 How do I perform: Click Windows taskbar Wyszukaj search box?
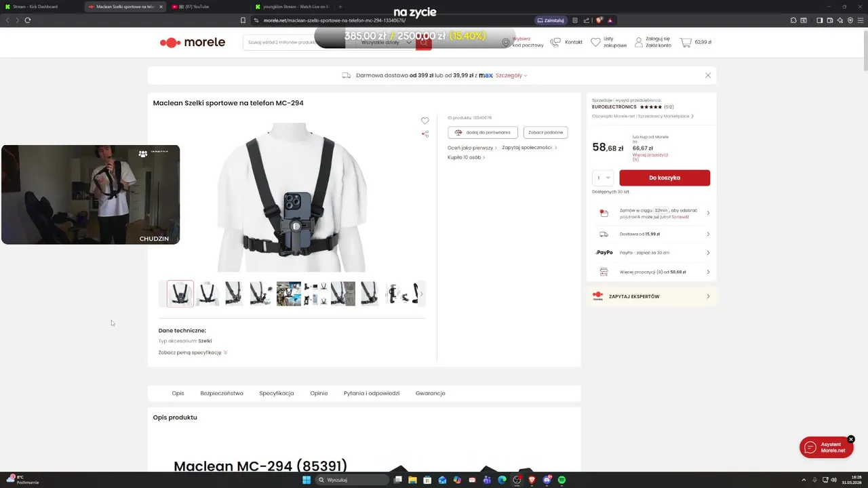click(353, 480)
